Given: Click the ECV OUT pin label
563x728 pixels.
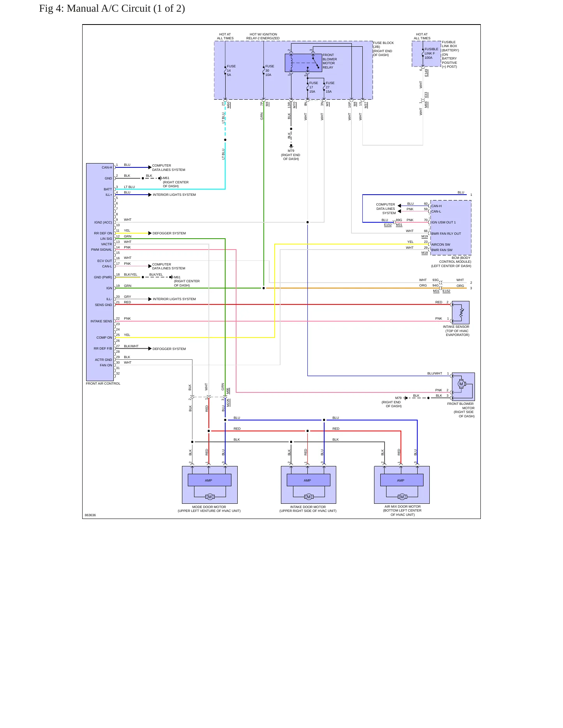Looking at the screenshot, I should click(x=104, y=261).
